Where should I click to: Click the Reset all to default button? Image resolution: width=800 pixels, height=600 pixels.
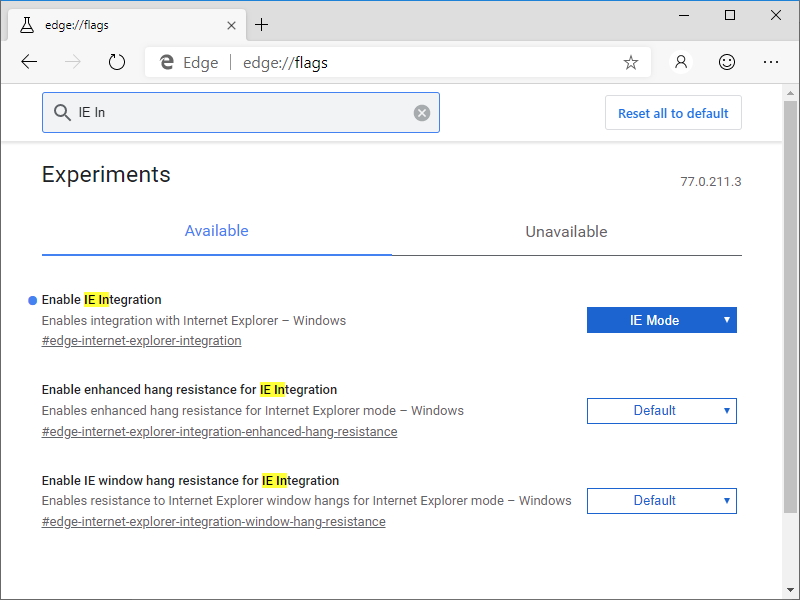pos(673,112)
